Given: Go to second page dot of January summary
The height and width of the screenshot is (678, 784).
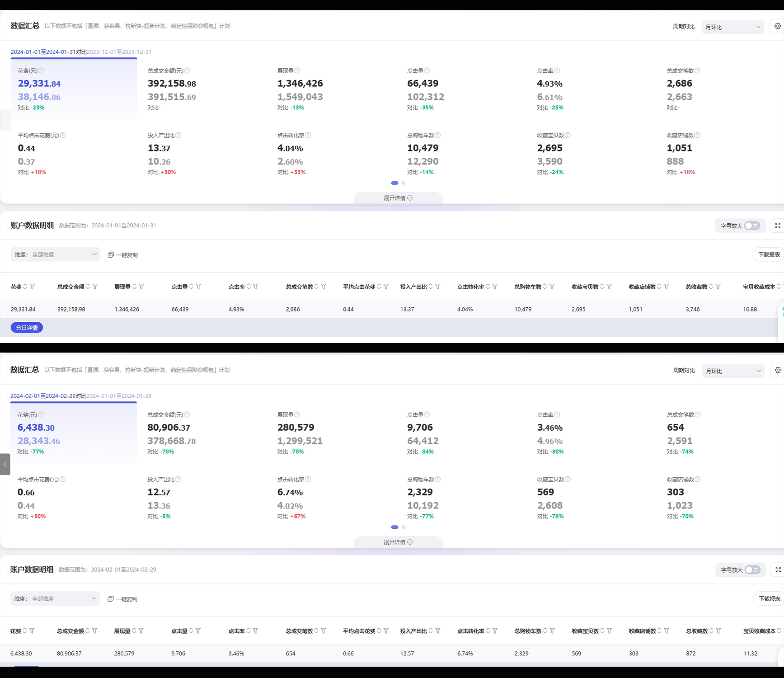Looking at the screenshot, I should 404,183.
